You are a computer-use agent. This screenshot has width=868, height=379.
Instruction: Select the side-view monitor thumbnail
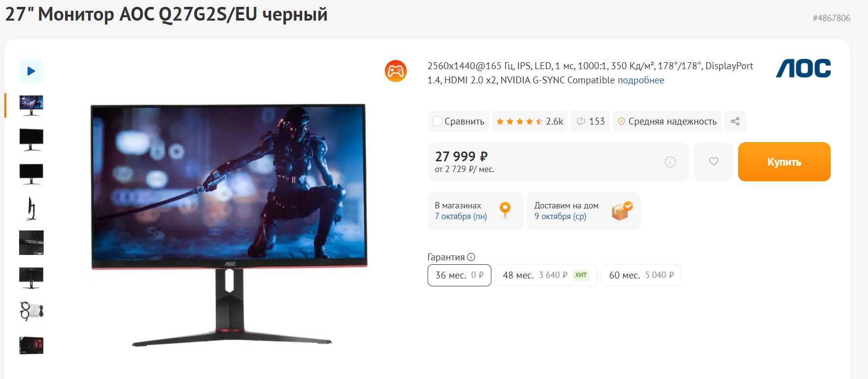click(31, 208)
